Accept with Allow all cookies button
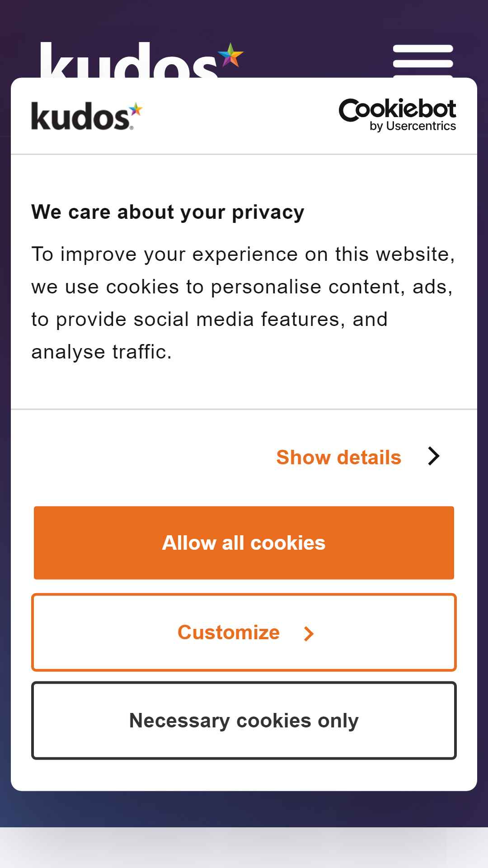This screenshot has height=868, width=488. click(244, 542)
